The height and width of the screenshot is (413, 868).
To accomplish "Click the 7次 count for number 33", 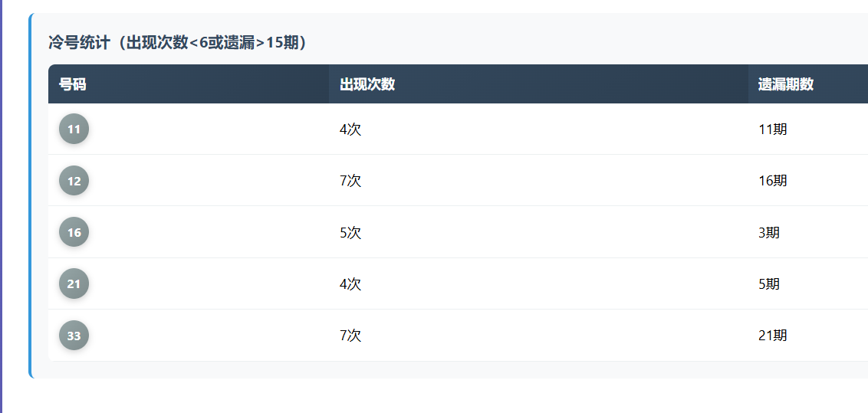I will (x=350, y=335).
